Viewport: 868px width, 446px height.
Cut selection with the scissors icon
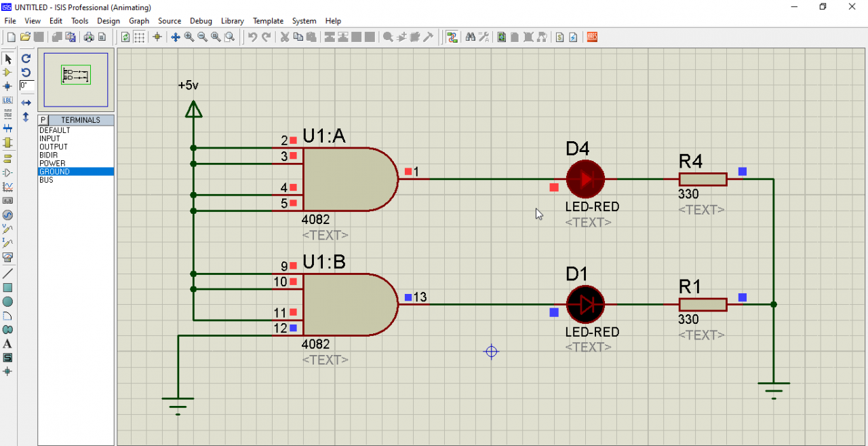click(x=285, y=37)
